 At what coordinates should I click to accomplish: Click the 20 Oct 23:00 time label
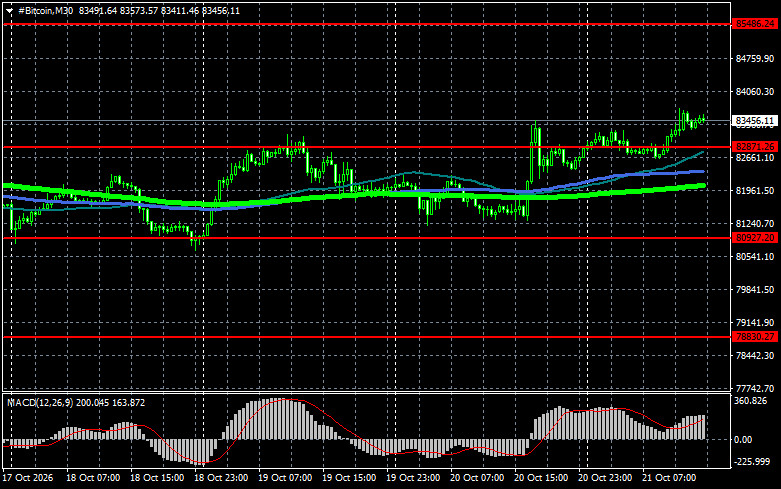point(605,478)
